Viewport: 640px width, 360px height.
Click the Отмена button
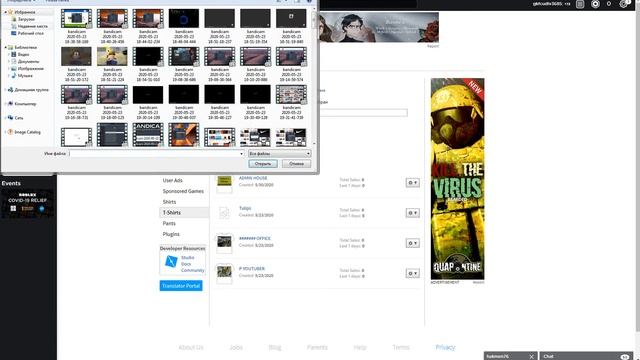(x=296, y=164)
